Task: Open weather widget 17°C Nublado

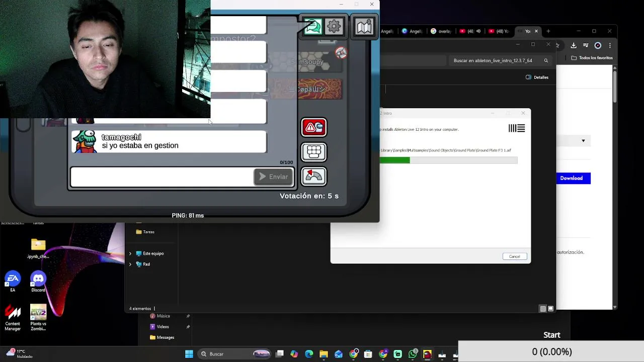Action: pos(19,354)
